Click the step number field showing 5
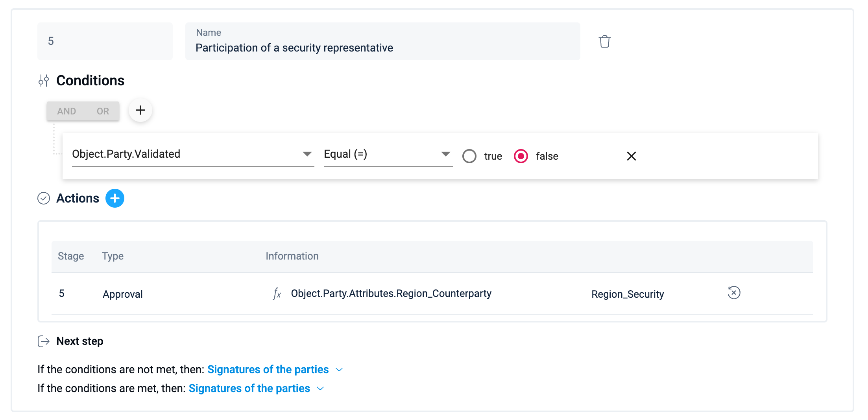Image resolution: width=868 pixels, height=420 pixels. 105,41
